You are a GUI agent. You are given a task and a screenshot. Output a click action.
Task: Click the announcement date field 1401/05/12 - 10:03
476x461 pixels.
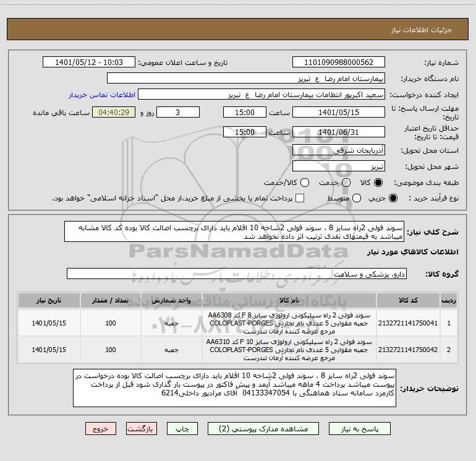[x=88, y=62]
